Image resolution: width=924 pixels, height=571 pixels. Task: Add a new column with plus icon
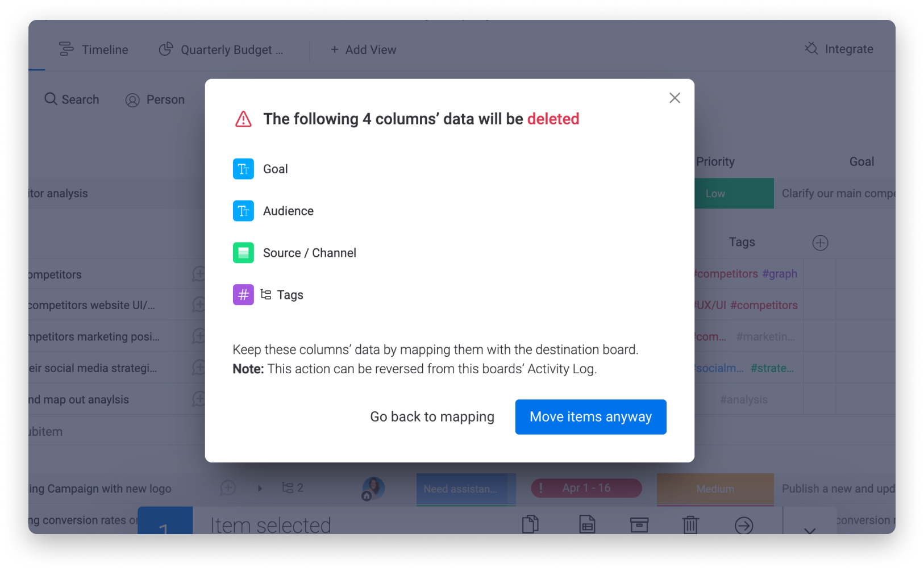pyautogui.click(x=820, y=243)
